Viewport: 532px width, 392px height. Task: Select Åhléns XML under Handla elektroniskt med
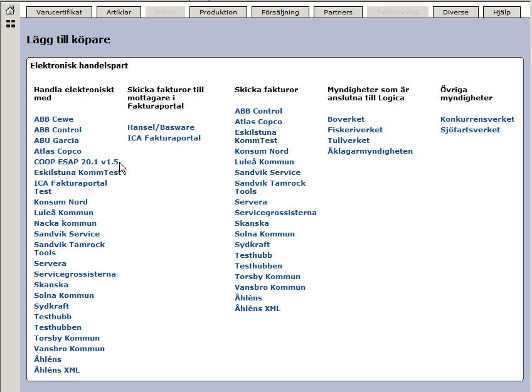(x=56, y=370)
